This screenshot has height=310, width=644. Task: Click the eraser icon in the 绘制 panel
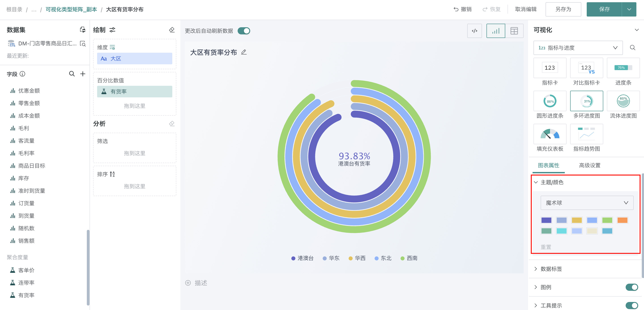point(172,30)
